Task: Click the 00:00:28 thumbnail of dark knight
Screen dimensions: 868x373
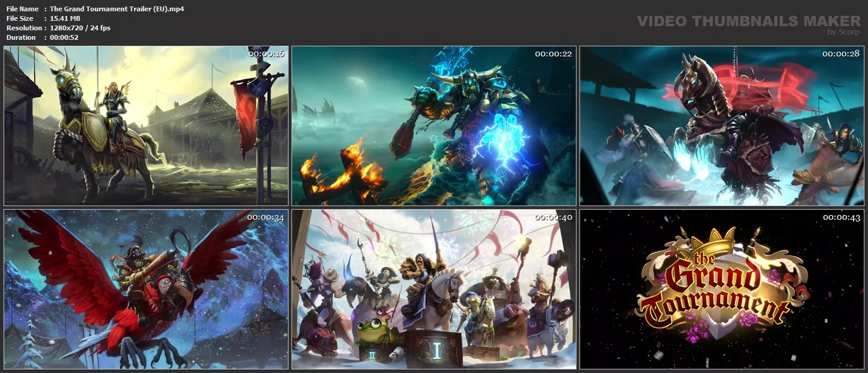Action: (722, 126)
